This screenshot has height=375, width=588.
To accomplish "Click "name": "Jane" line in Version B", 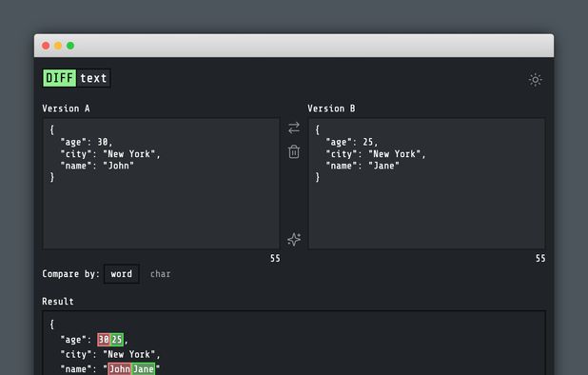I will point(363,166).
